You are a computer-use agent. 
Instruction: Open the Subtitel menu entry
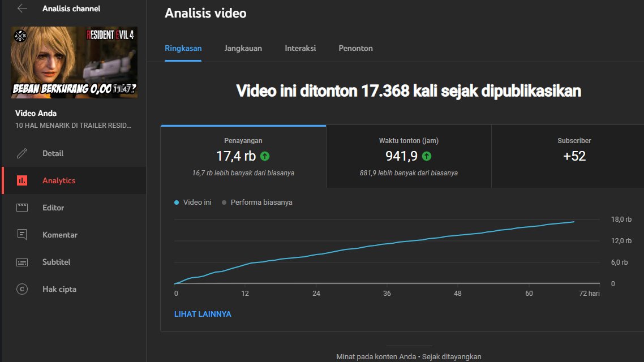(74, 262)
